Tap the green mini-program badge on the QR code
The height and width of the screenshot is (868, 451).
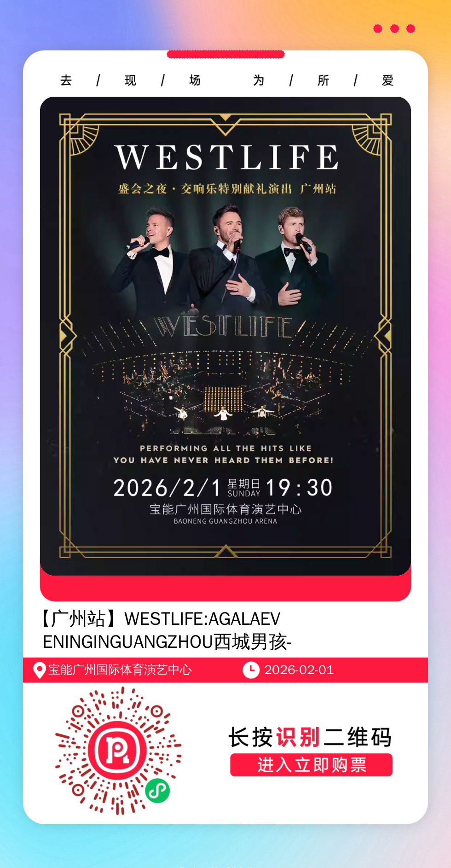pos(157,791)
